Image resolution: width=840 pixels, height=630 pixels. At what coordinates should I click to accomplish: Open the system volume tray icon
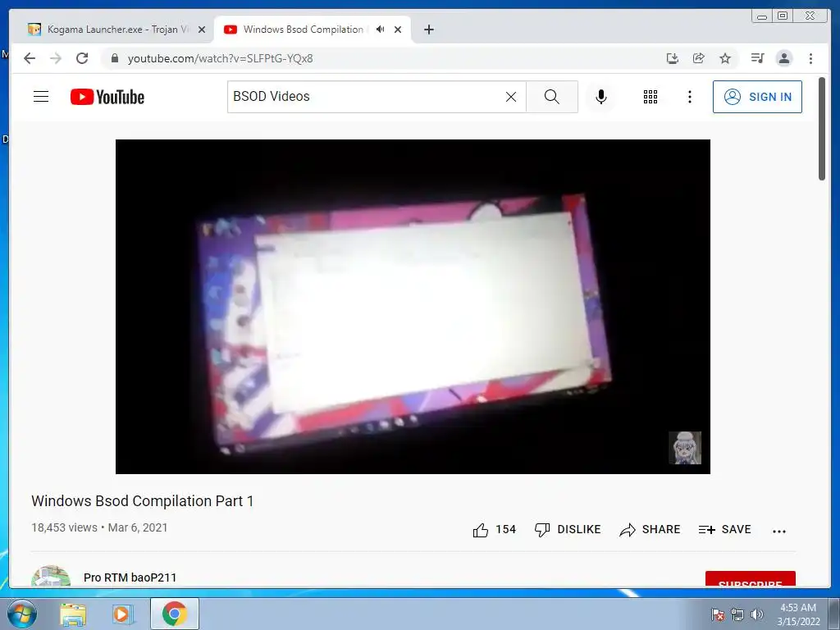click(x=757, y=614)
